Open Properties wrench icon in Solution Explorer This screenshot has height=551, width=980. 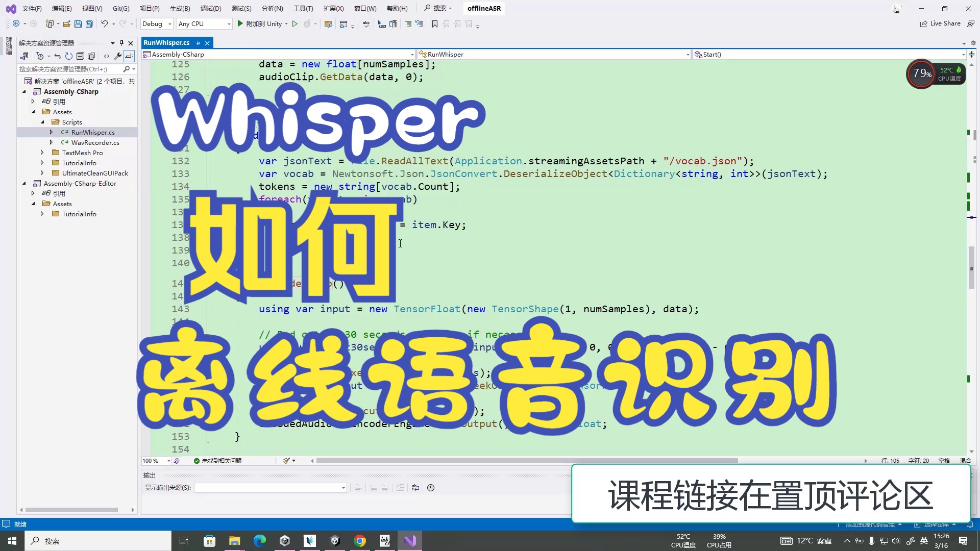118,56
